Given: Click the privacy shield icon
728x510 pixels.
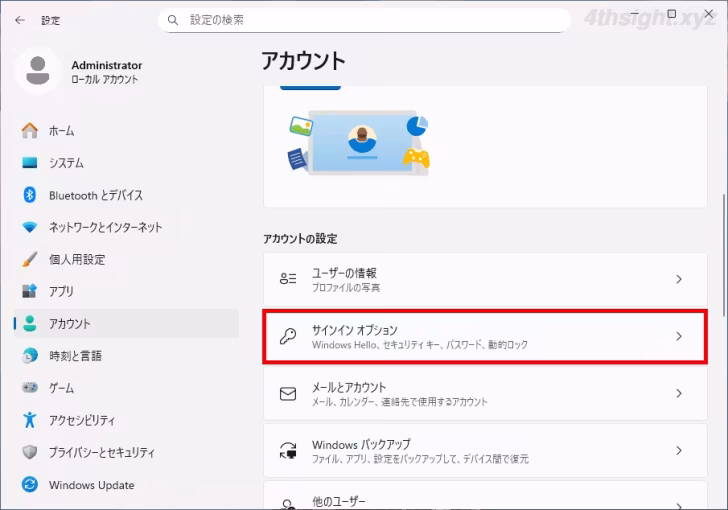Looking at the screenshot, I should [x=30, y=452].
